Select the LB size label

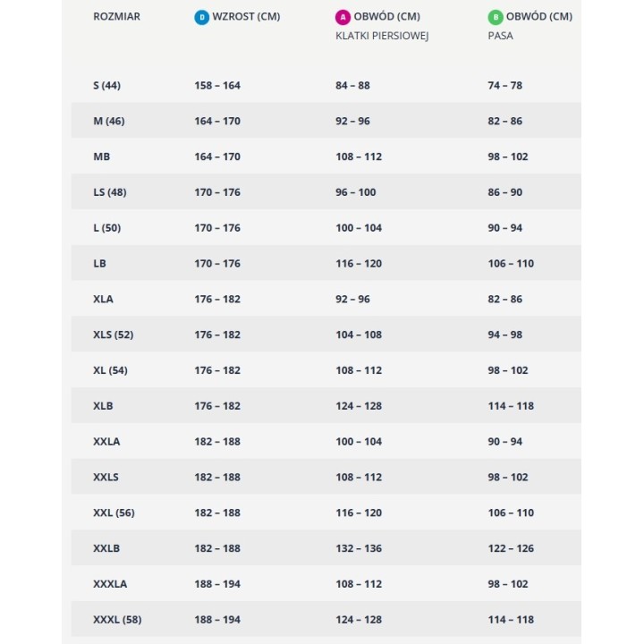[100, 263]
